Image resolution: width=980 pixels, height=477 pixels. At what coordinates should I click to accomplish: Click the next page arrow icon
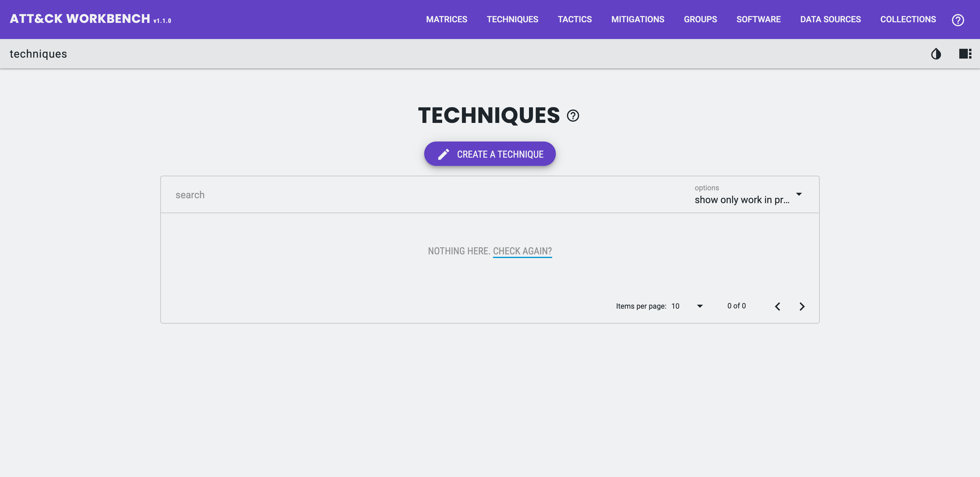(x=803, y=306)
